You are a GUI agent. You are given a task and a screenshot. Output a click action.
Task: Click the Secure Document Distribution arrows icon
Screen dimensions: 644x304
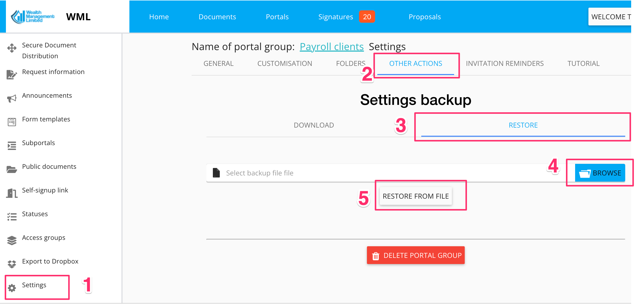[12, 48]
